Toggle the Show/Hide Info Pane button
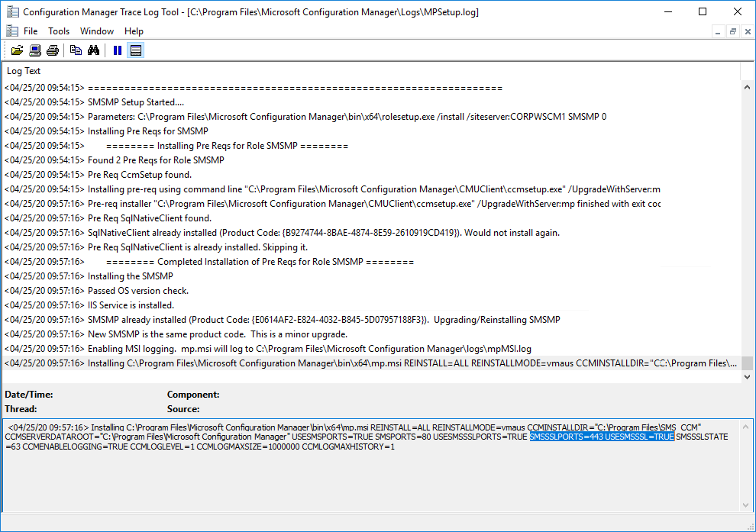 coord(135,50)
